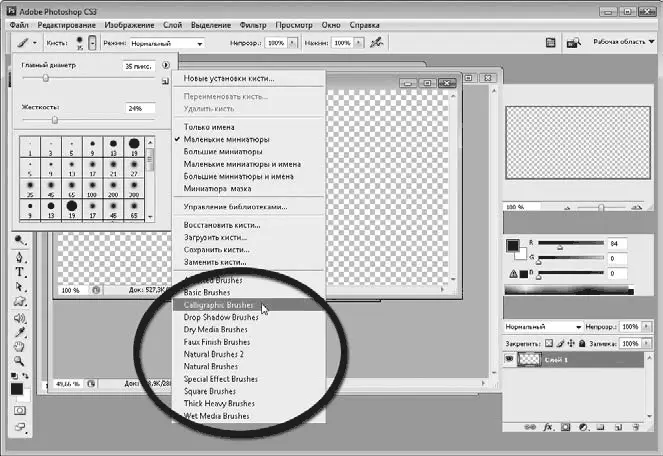Select the Hand tool
The width and height of the screenshot is (663, 456).
(x=19, y=347)
